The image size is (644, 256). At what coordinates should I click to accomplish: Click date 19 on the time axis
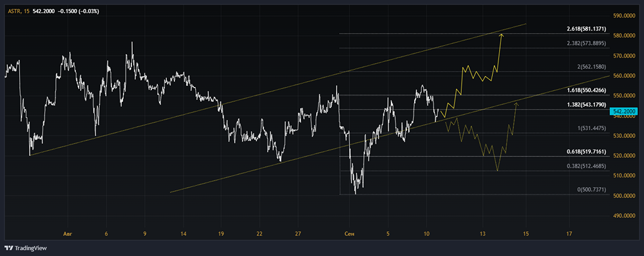(222, 234)
